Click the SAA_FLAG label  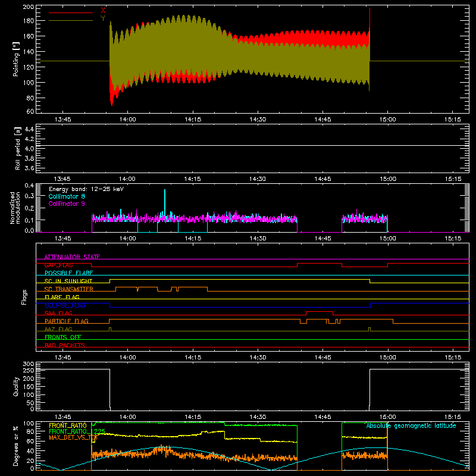(58, 313)
